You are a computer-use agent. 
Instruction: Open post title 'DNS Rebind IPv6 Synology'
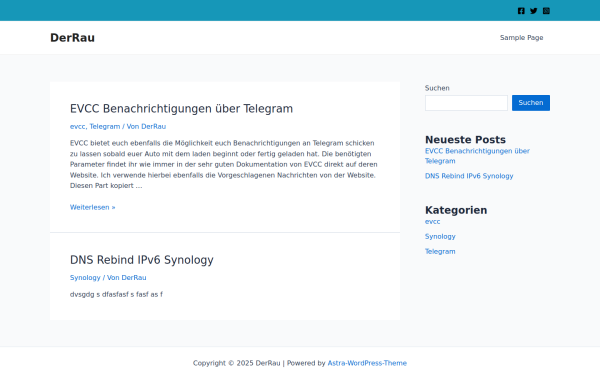(142, 260)
